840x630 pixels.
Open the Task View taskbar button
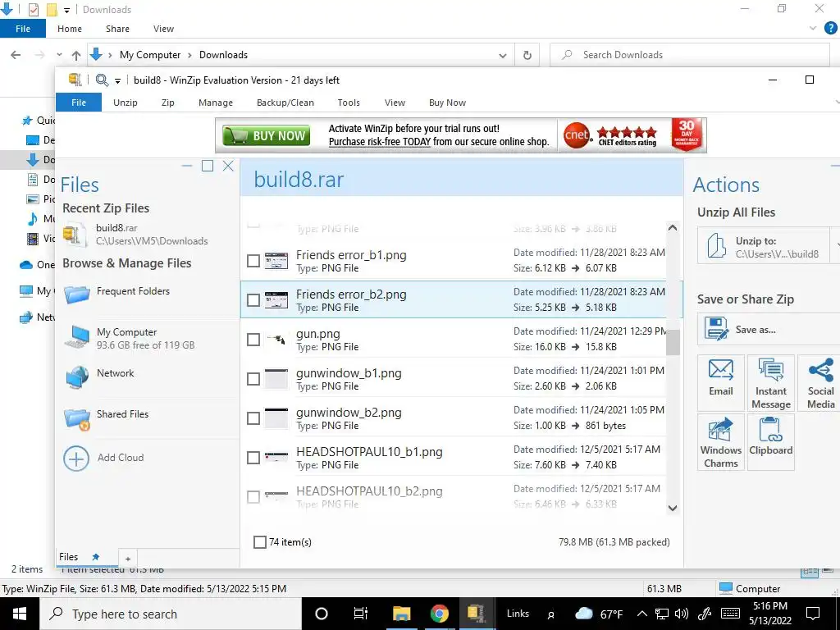click(361, 614)
